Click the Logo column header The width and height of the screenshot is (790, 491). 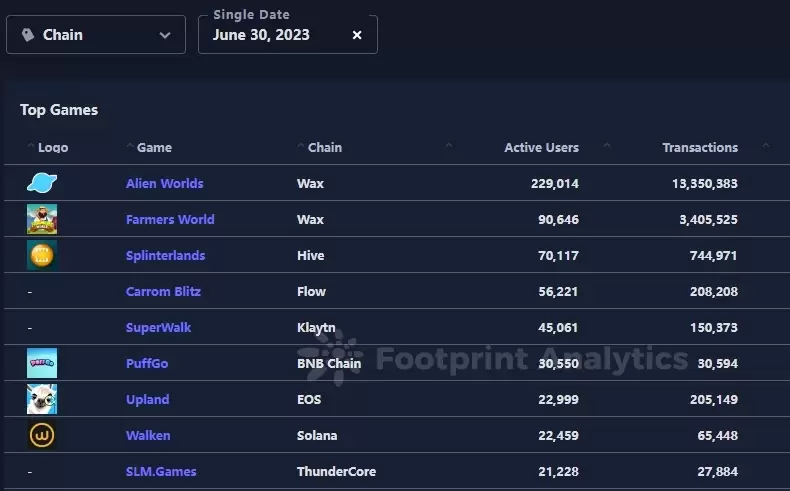tap(53, 147)
